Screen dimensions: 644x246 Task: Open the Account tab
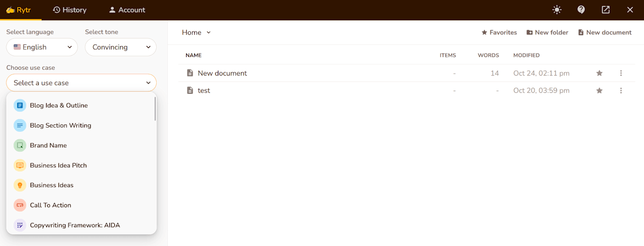tap(127, 10)
